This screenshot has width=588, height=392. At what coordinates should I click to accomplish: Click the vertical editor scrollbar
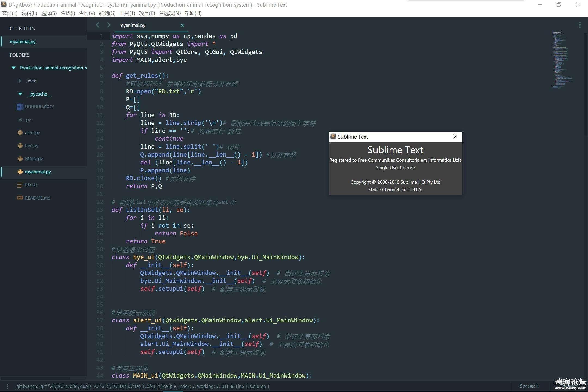pos(586,84)
